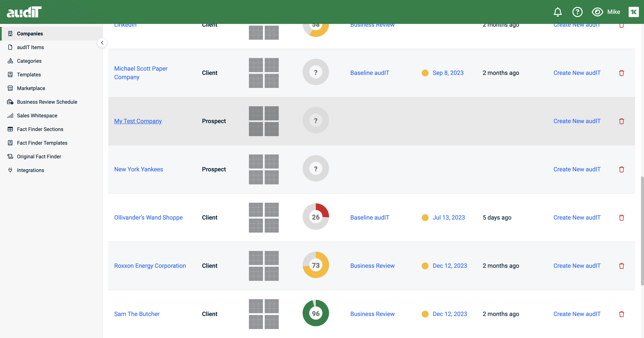Click trash icon for Roxxon Energy Corporation

(621, 266)
